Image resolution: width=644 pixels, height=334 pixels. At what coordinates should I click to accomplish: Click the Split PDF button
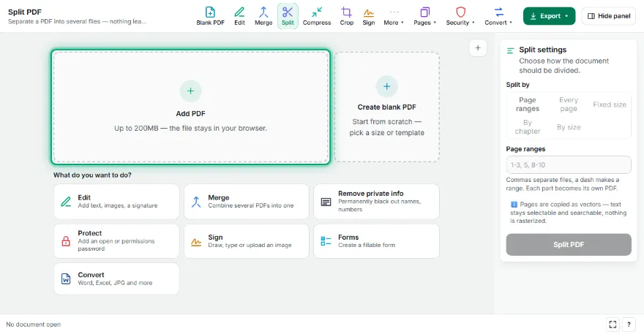click(x=569, y=245)
